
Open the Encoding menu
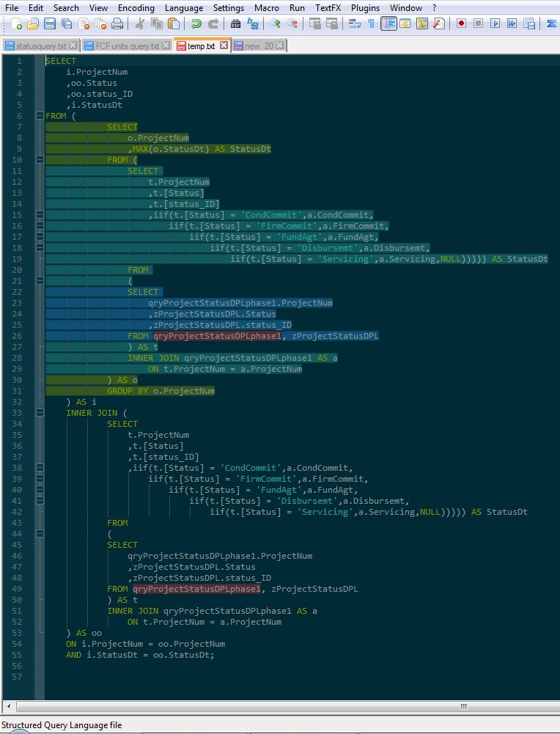[x=136, y=8]
